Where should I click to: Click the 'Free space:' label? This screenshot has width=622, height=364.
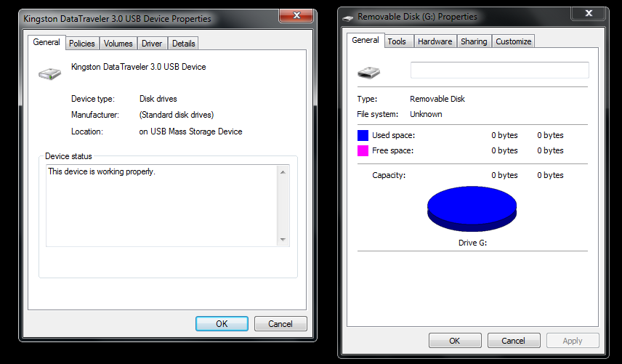pos(392,150)
